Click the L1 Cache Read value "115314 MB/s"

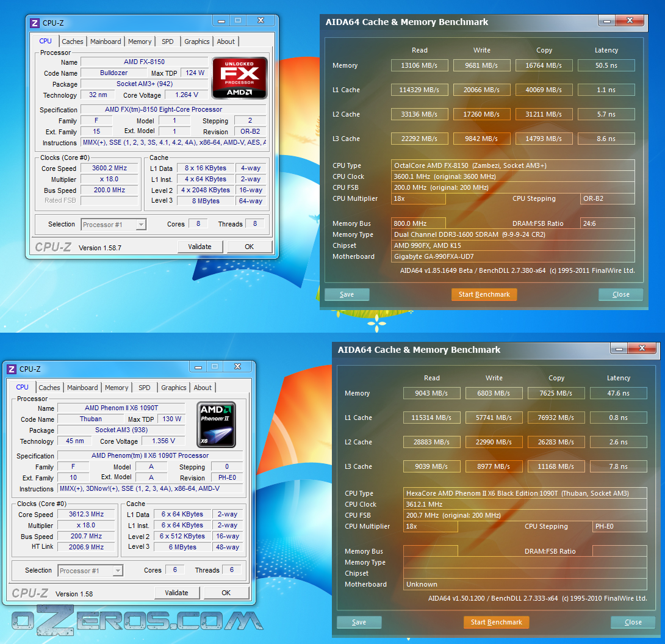pos(432,418)
